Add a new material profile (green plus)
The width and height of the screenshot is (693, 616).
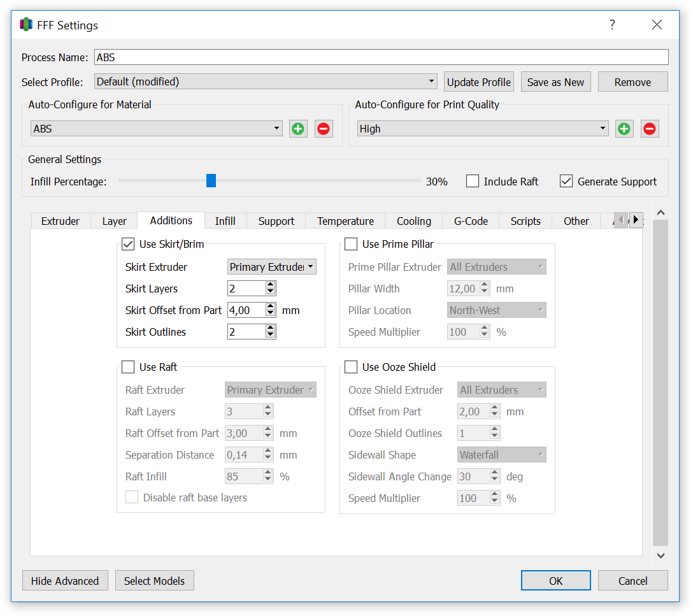pos(298,129)
